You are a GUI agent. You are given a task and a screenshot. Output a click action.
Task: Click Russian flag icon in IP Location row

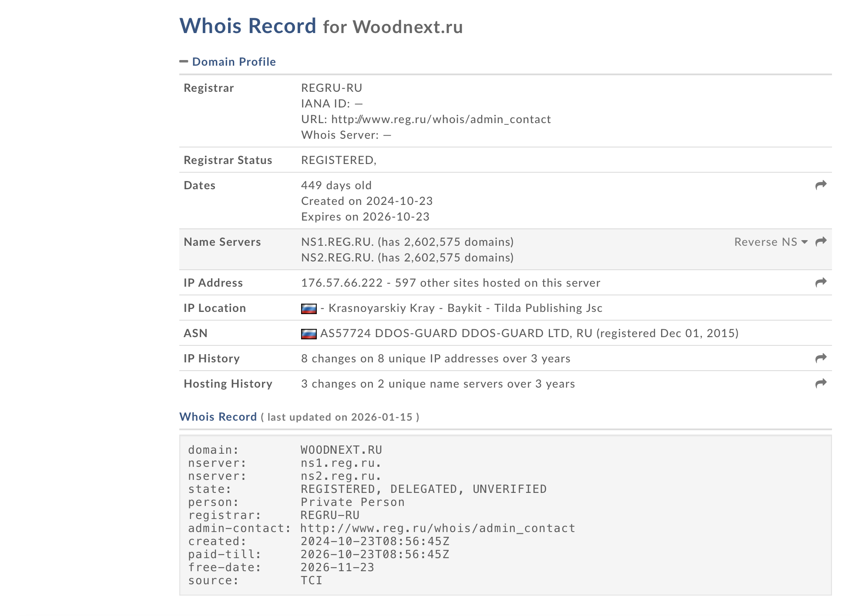[x=309, y=308]
